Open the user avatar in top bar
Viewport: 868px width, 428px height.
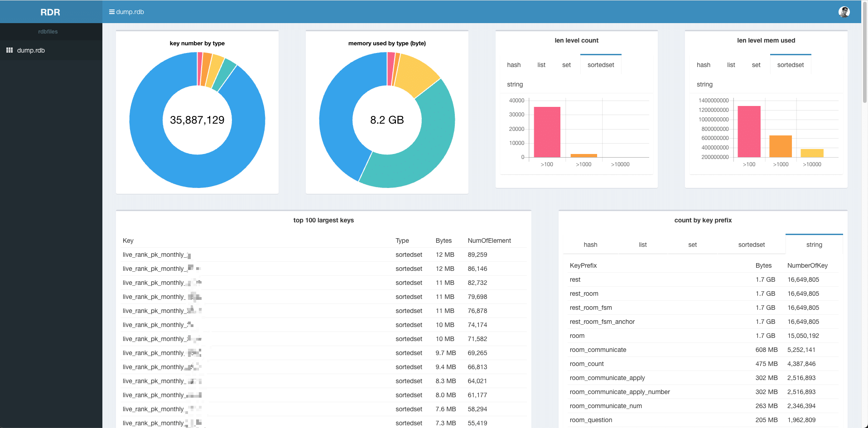pos(844,12)
